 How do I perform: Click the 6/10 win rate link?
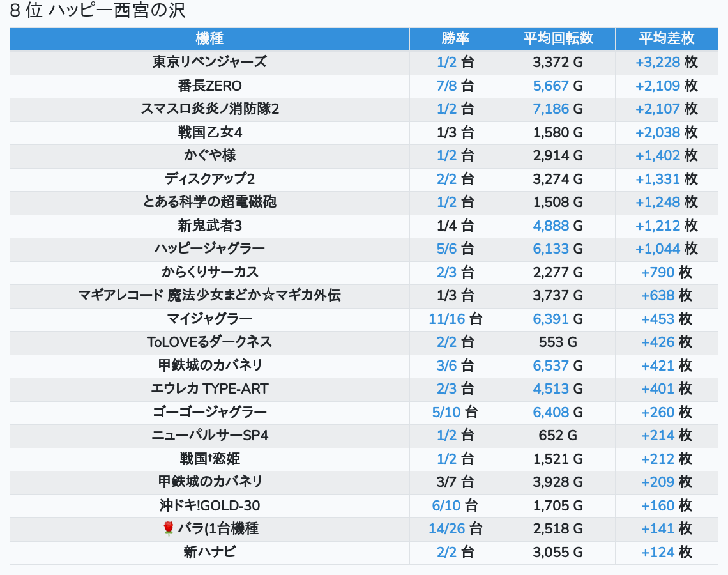coord(446,505)
